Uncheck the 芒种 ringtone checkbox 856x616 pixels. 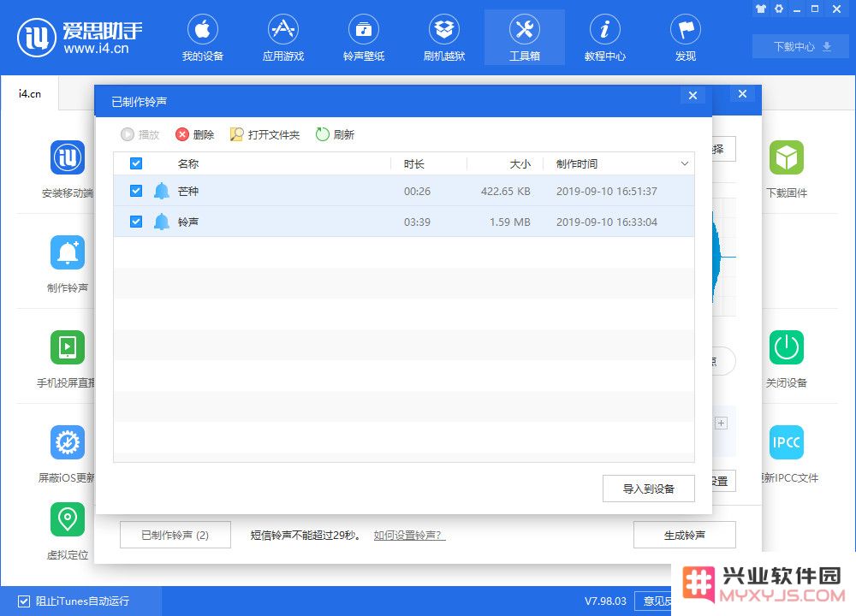tap(136, 191)
